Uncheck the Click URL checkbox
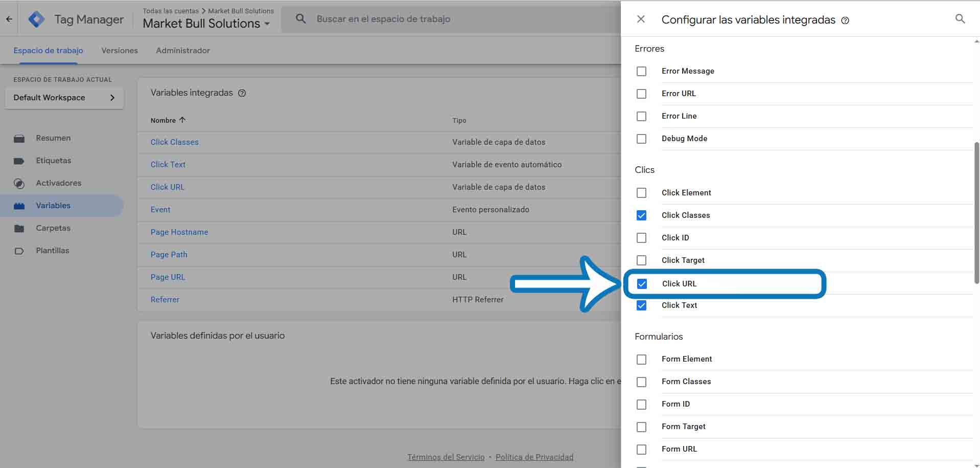980x468 pixels. click(x=642, y=284)
